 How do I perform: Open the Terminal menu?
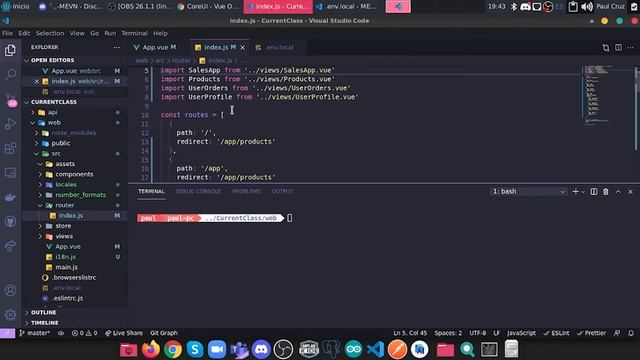134,33
